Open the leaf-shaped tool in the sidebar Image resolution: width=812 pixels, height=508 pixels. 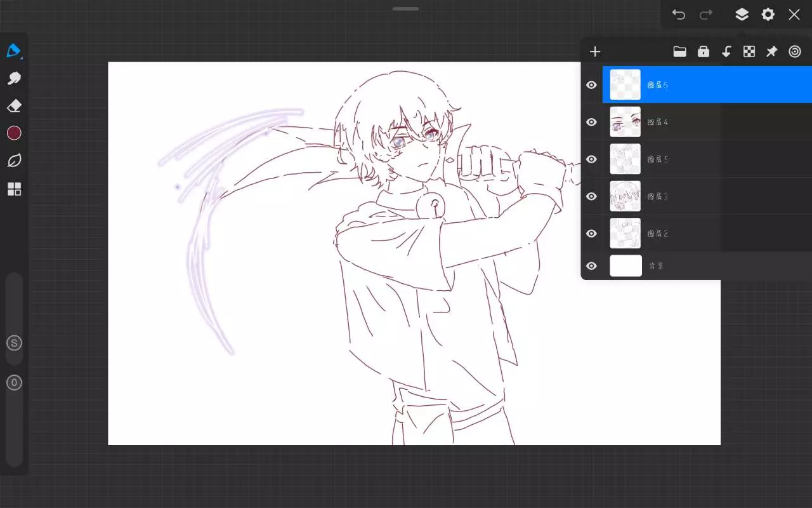(14, 161)
